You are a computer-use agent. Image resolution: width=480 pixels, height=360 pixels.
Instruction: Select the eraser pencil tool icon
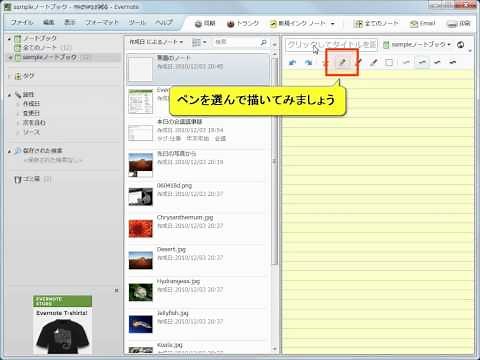click(x=374, y=62)
